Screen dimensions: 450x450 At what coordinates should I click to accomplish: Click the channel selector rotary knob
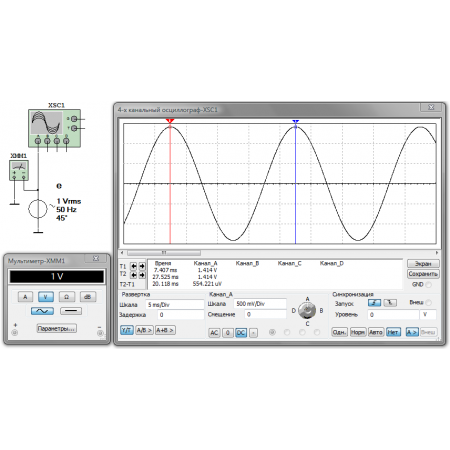click(x=307, y=311)
